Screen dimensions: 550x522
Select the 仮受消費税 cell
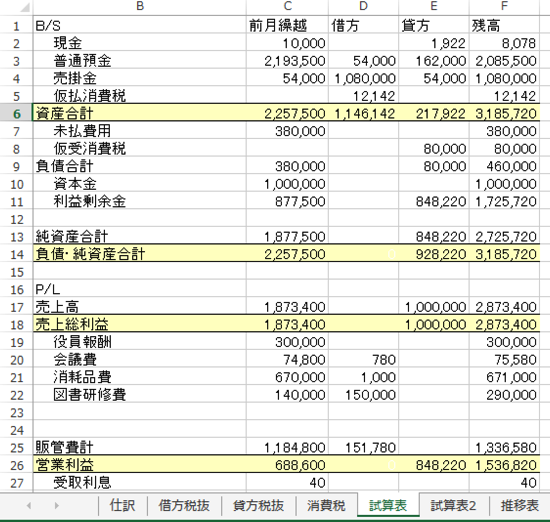click(x=140, y=148)
